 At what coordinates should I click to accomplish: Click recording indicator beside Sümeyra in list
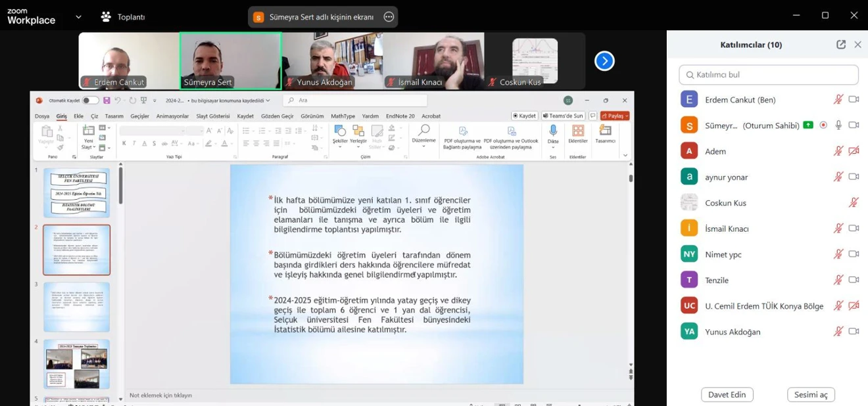[x=823, y=125]
